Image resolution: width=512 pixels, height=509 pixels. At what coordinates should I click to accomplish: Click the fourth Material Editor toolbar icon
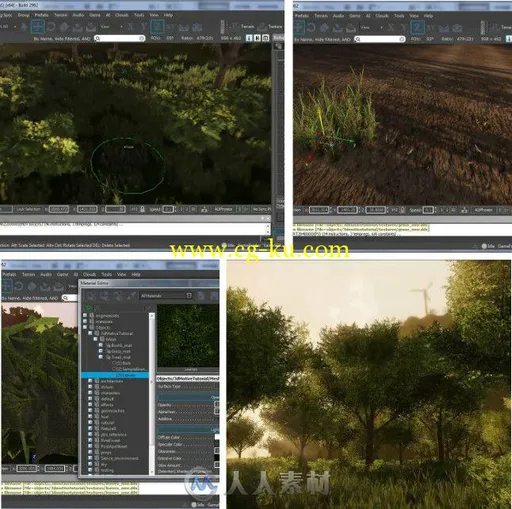131,296
